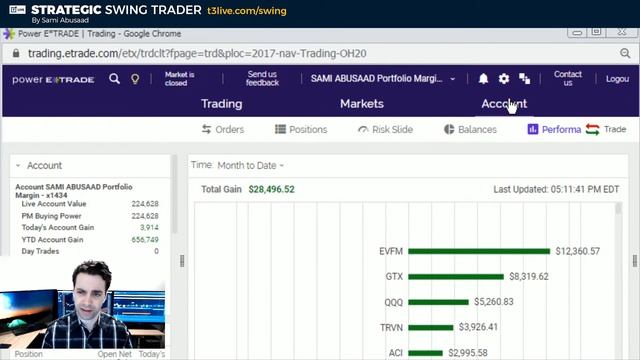
Task: Click the Trade button
Action: pyautogui.click(x=606, y=129)
